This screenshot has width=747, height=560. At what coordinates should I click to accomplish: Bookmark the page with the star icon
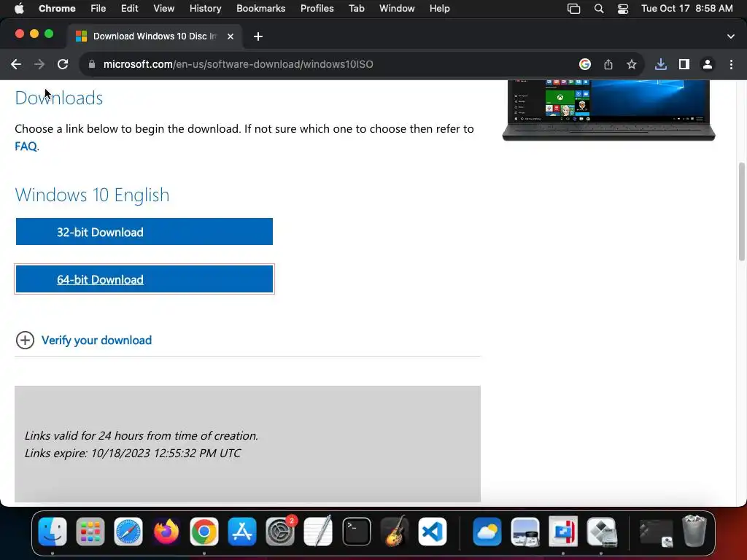(x=632, y=64)
